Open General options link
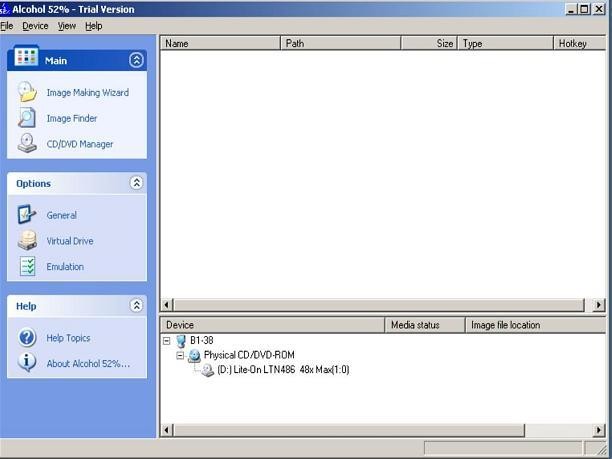This screenshot has height=459, width=612. tap(61, 215)
